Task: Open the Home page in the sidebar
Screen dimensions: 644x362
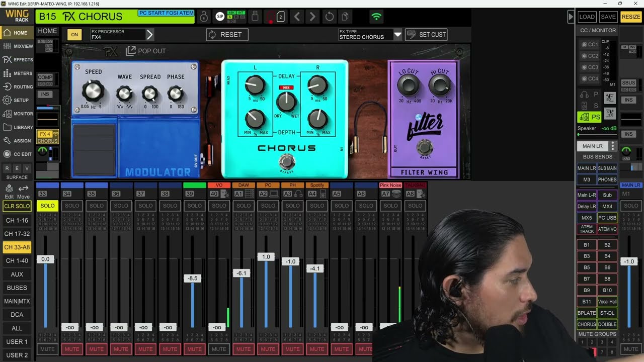Action: [17, 33]
